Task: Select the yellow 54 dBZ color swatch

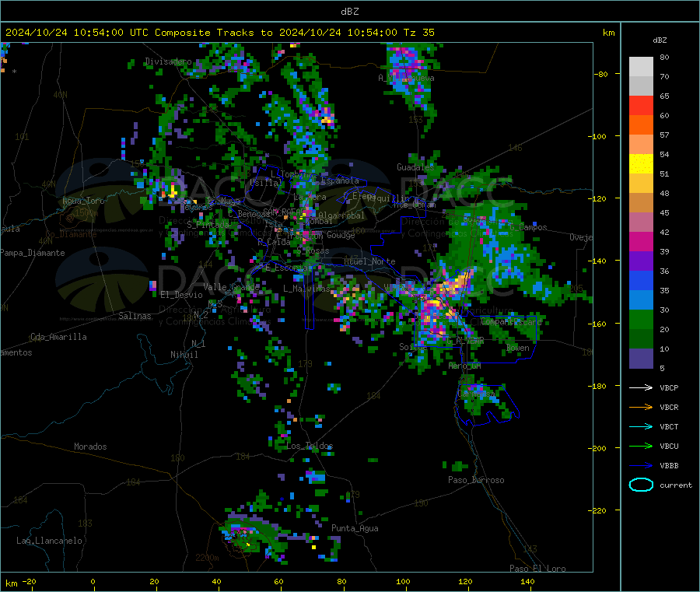Action: pos(641,164)
